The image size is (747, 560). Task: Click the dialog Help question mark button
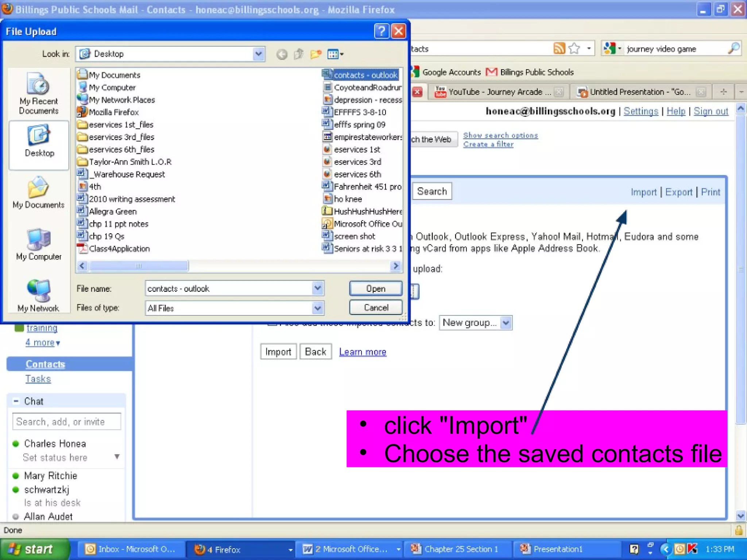381,31
